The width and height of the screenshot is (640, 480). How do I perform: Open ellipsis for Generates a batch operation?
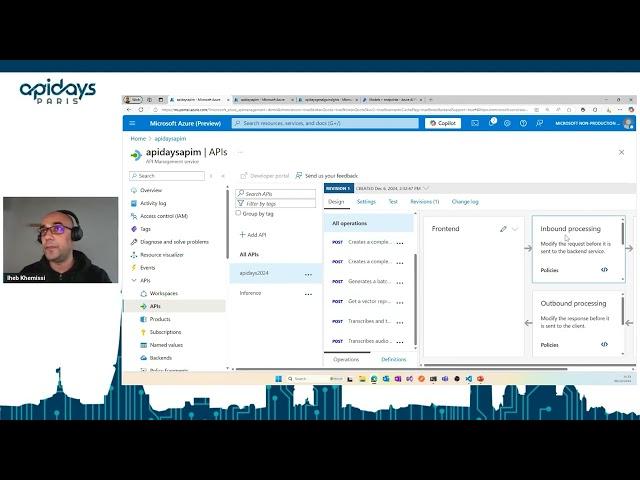pos(400,283)
